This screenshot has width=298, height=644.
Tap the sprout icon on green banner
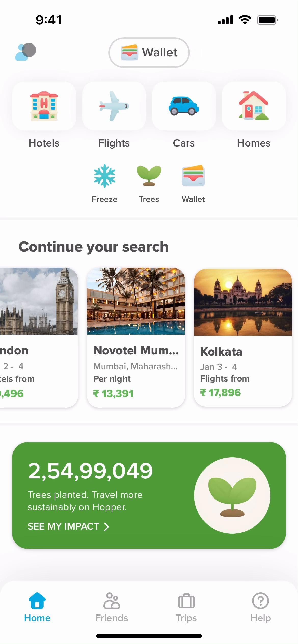(232, 495)
